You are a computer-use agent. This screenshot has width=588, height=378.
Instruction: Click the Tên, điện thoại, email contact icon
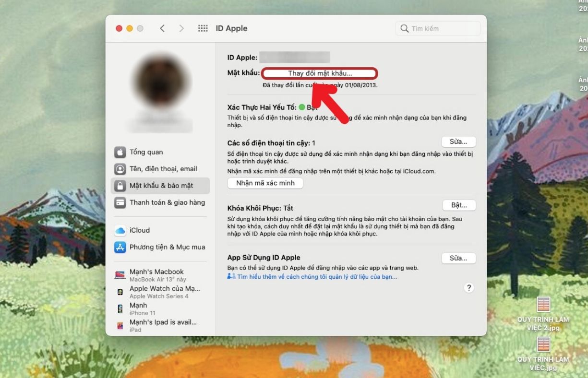pos(120,169)
